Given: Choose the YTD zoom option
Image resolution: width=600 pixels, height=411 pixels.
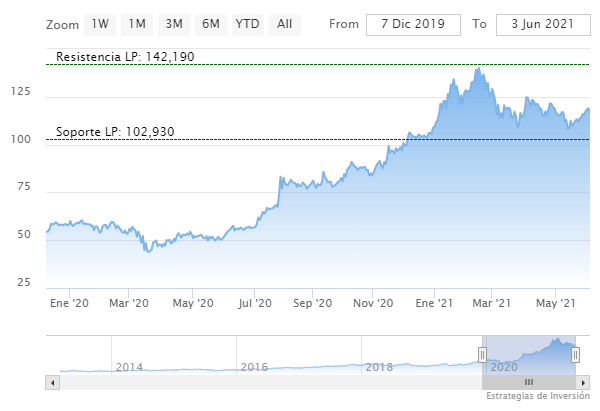Looking at the screenshot, I should [x=247, y=23].
